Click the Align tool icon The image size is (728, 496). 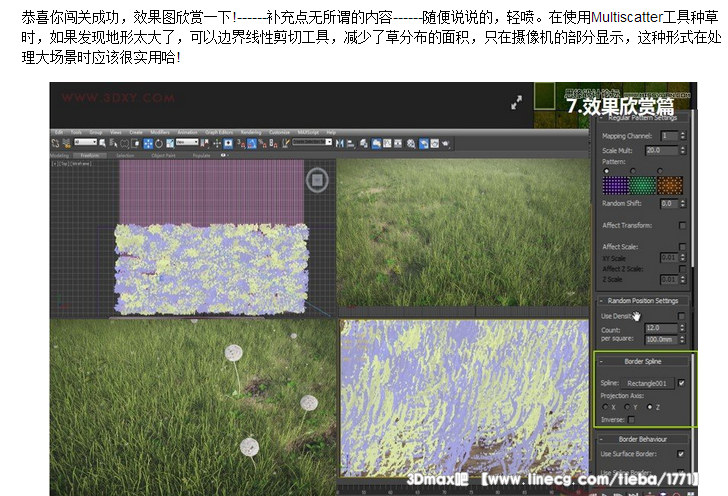351,143
